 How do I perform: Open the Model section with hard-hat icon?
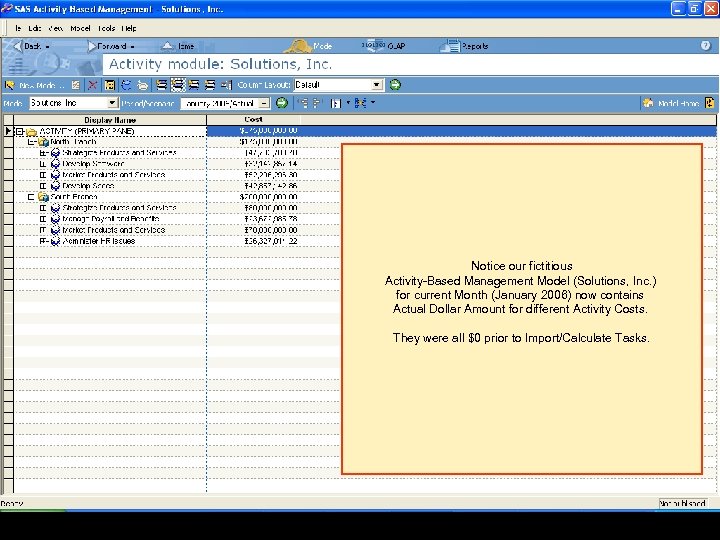point(298,46)
